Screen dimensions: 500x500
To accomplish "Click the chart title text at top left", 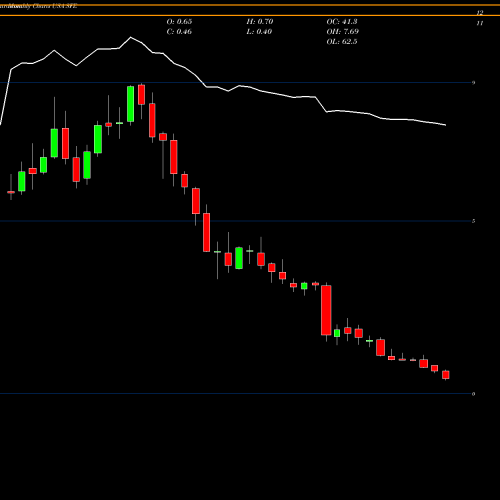I will (39, 6).
